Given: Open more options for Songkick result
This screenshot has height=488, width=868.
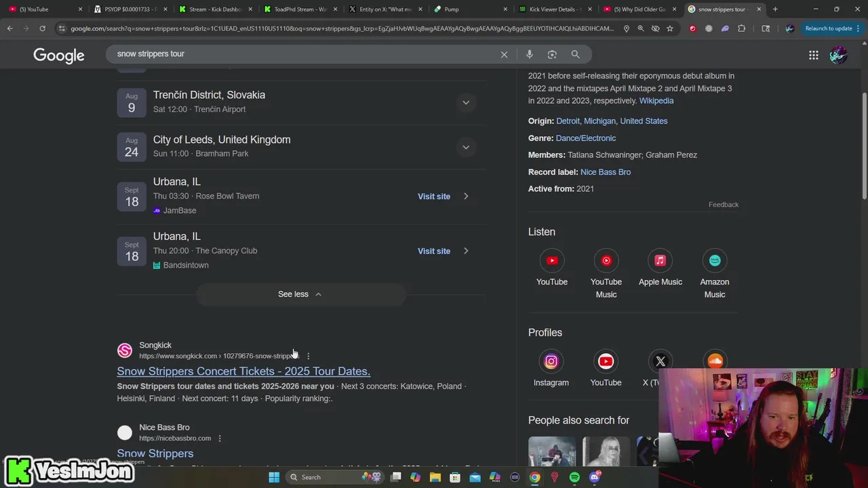Looking at the screenshot, I should click(x=308, y=356).
